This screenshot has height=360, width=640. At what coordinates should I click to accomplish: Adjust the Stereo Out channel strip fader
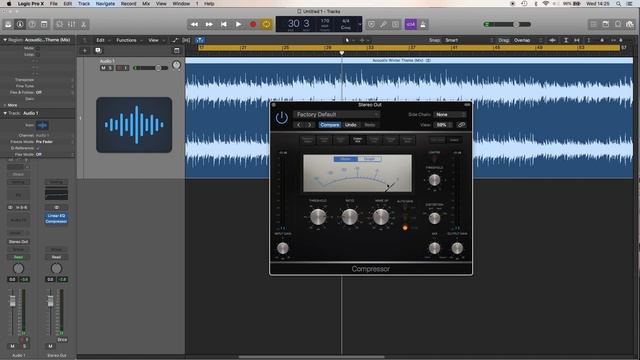(51, 301)
